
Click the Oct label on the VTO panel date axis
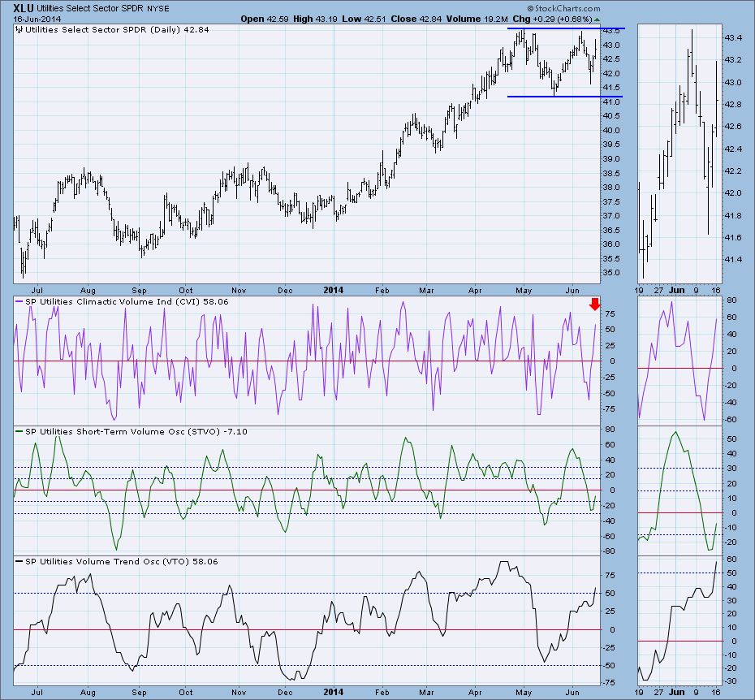click(x=185, y=693)
